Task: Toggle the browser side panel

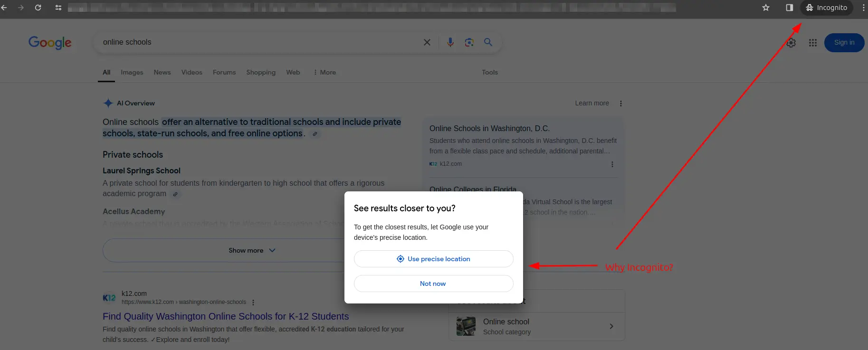Action: pyautogui.click(x=789, y=8)
